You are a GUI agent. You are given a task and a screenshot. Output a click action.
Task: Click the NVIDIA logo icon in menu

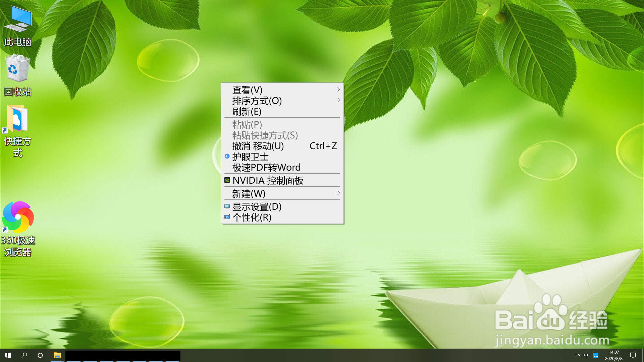(227, 180)
